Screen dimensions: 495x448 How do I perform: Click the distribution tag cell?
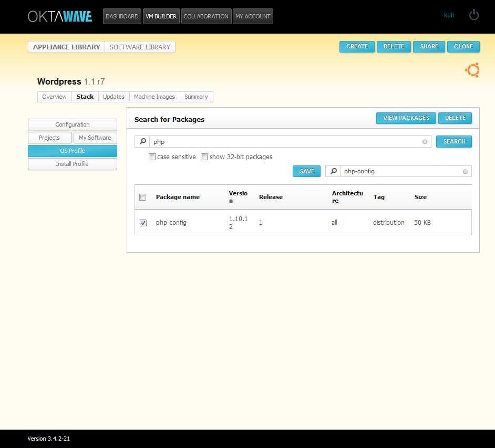[389, 222]
